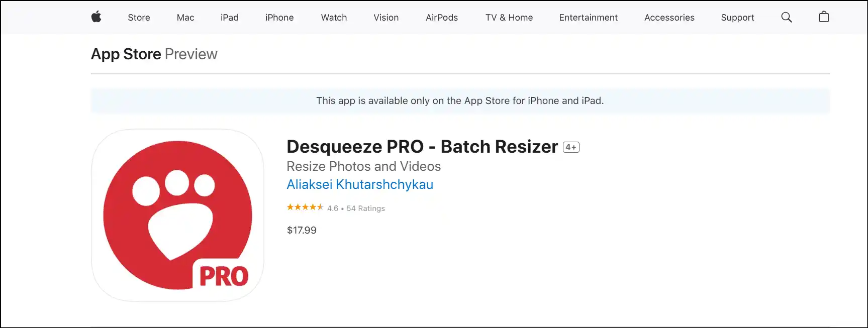Open the search magnifier icon
The image size is (868, 328).
point(787,18)
